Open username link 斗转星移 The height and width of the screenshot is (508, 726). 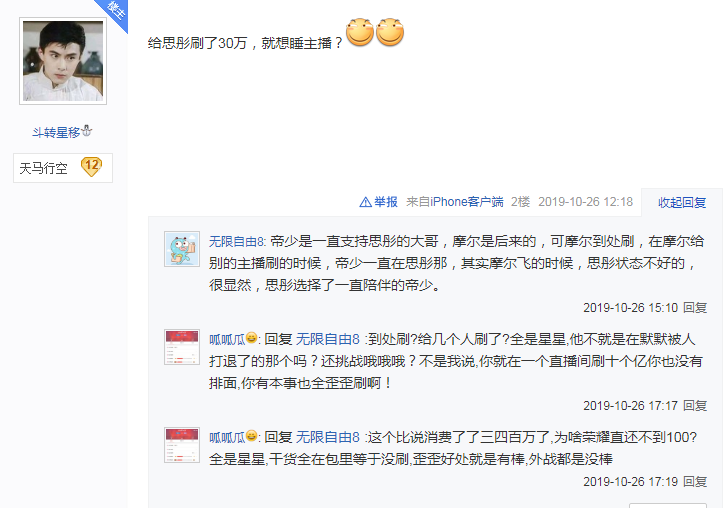56,132
